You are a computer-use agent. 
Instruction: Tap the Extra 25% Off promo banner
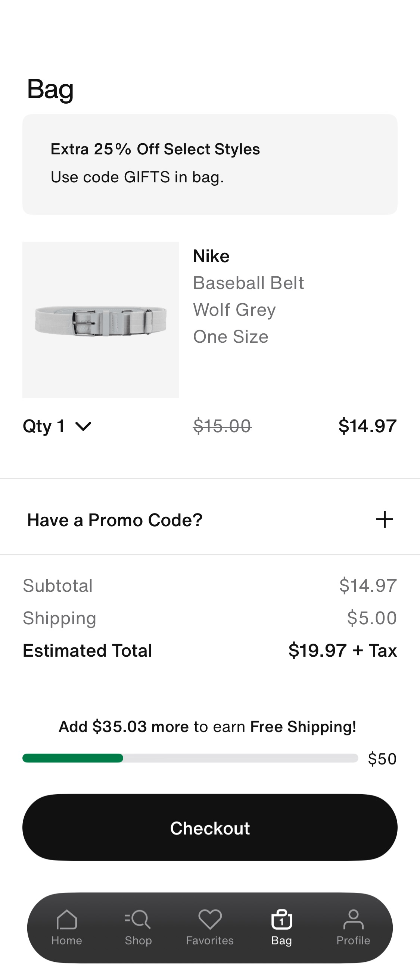pos(210,164)
